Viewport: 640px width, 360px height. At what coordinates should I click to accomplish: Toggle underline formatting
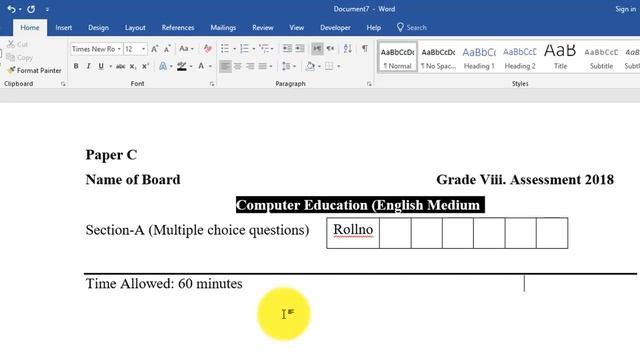point(101,66)
